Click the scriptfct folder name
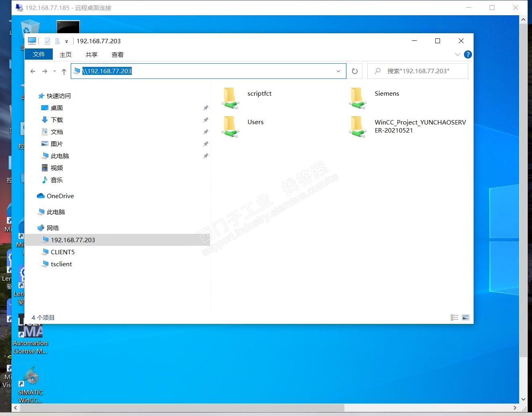 pos(260,94)
